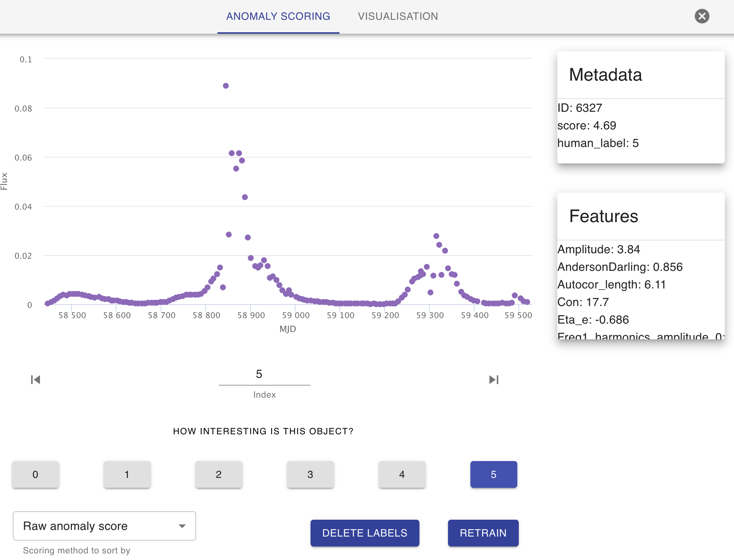Open scoring method dropdown arrow
This screenshot has width=734, height=560.
(182, 526)
